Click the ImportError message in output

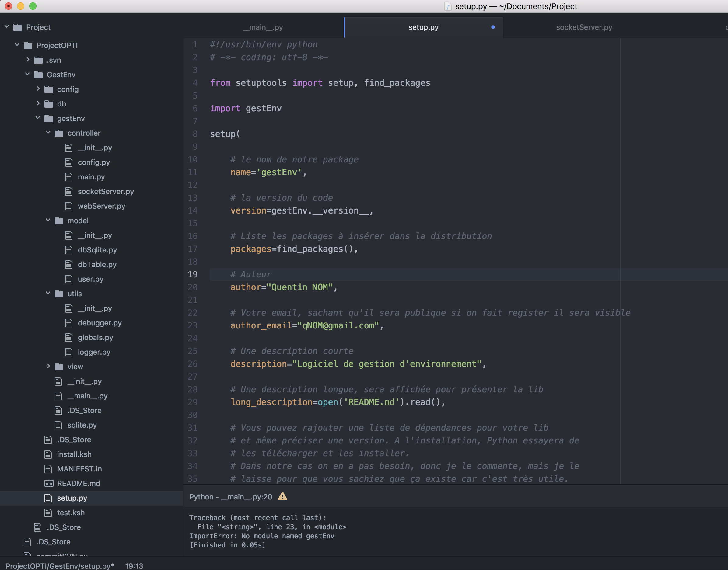(x=262, y=536)
